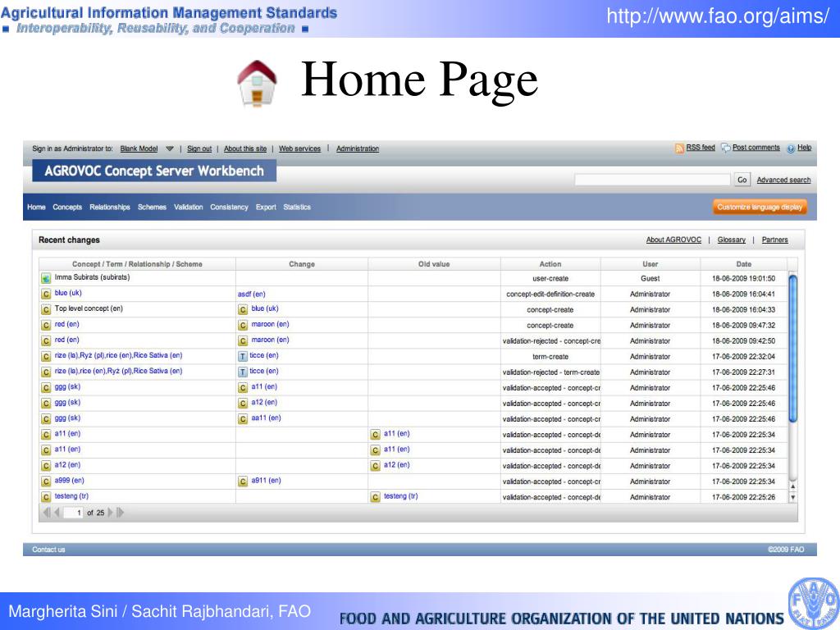
Task: Click the Change column header
Action: pos(302,264)
